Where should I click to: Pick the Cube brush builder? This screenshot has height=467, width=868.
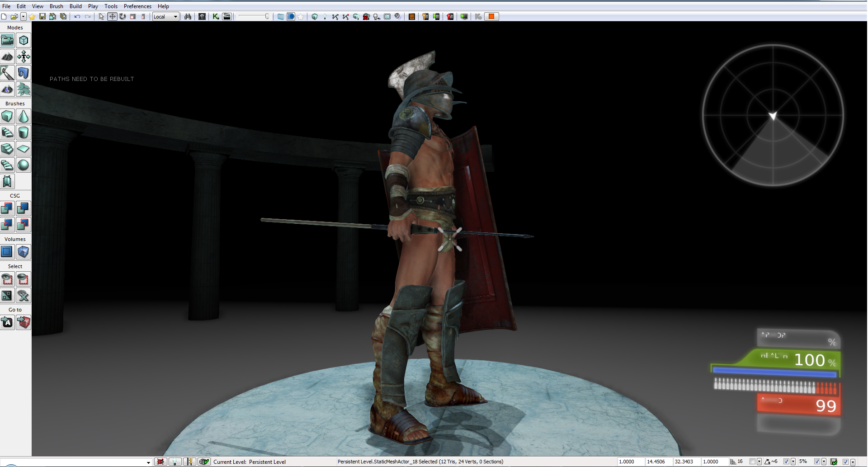pos(7,117)
